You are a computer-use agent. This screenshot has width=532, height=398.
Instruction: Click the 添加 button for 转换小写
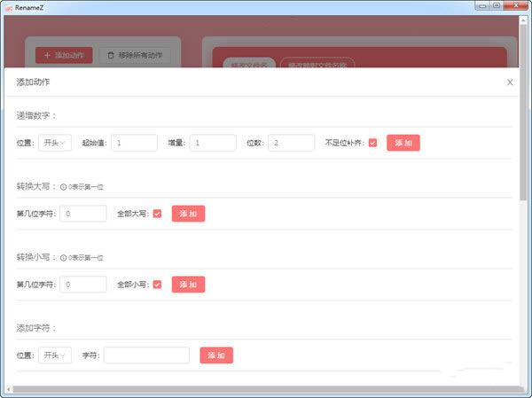click(188, 285)
